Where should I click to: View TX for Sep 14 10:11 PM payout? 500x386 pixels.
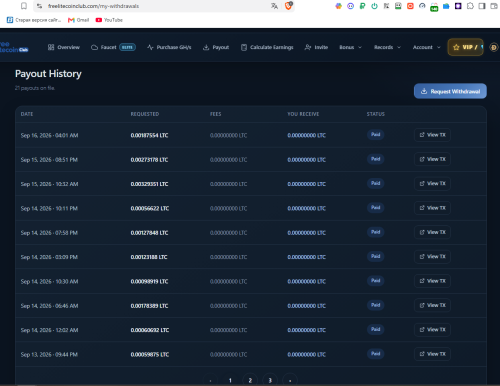coord(432,208)
